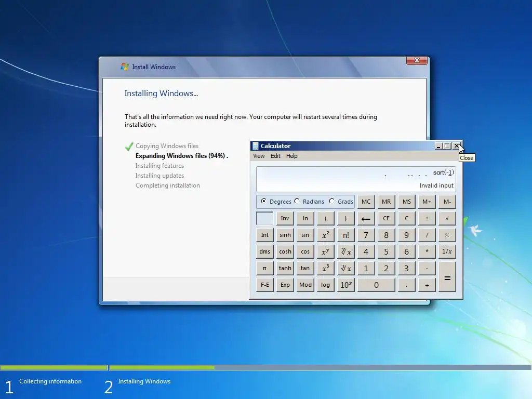Image resolution: width=532 pixels, height=399 pixels.
Task: Toggle the F-E notation button
Action: point(264,285)
